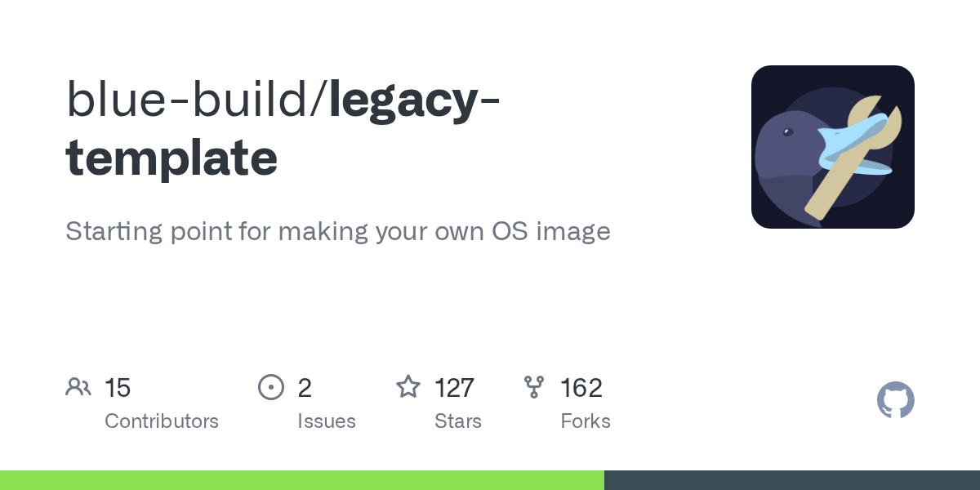Image resolution: width=980 pixels, height=490 pixels.
Task: Open GitHub via the Octocat logo
Action: [895, 400]
